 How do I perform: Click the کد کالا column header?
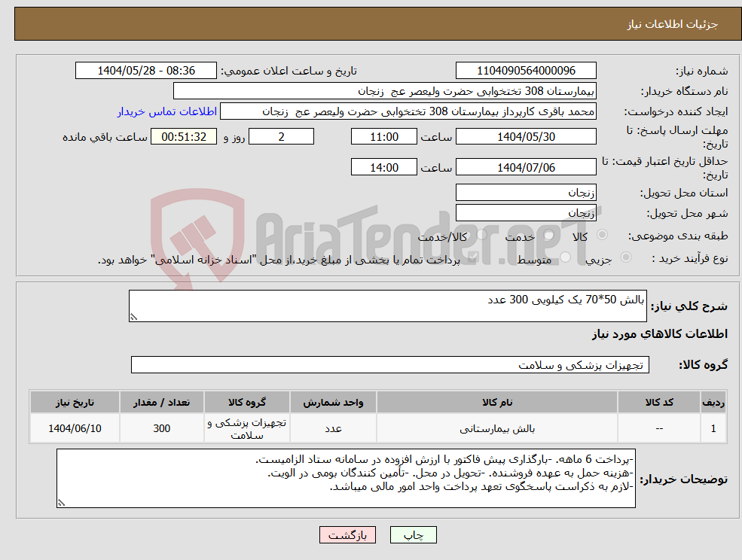click(x=659, y=402)
